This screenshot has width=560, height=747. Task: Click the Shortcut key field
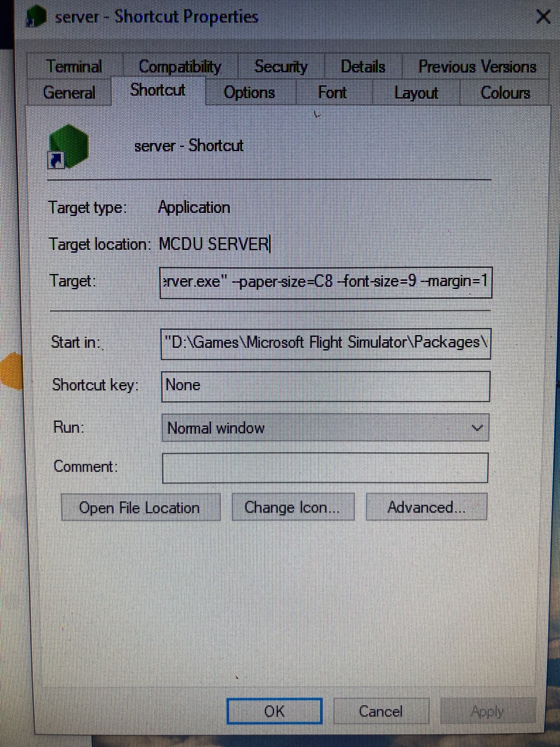coord(326,386)
